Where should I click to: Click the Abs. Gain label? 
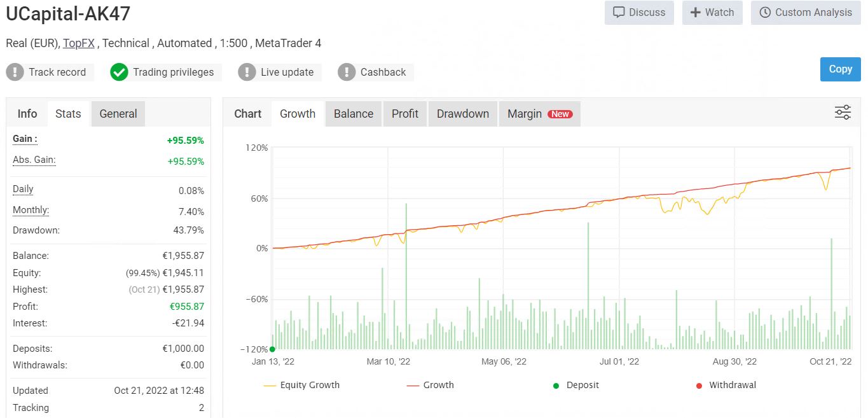[34, 160]
